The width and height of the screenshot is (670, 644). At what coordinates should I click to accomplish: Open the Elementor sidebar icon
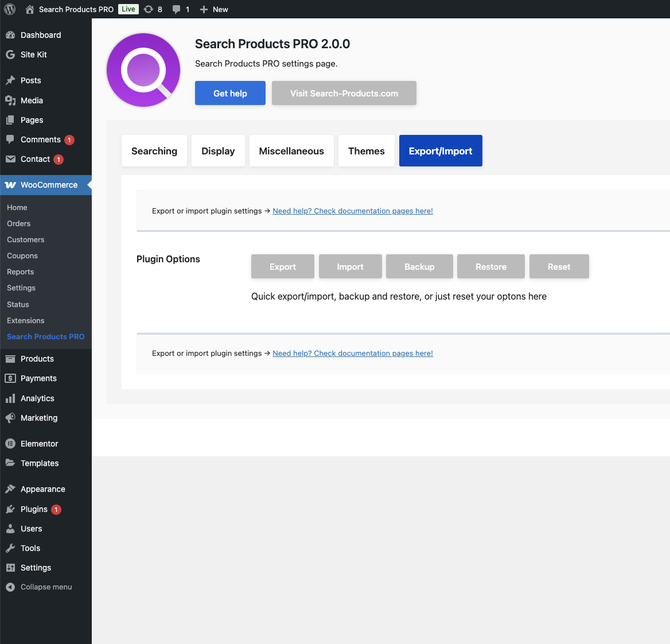click(11, 443)
